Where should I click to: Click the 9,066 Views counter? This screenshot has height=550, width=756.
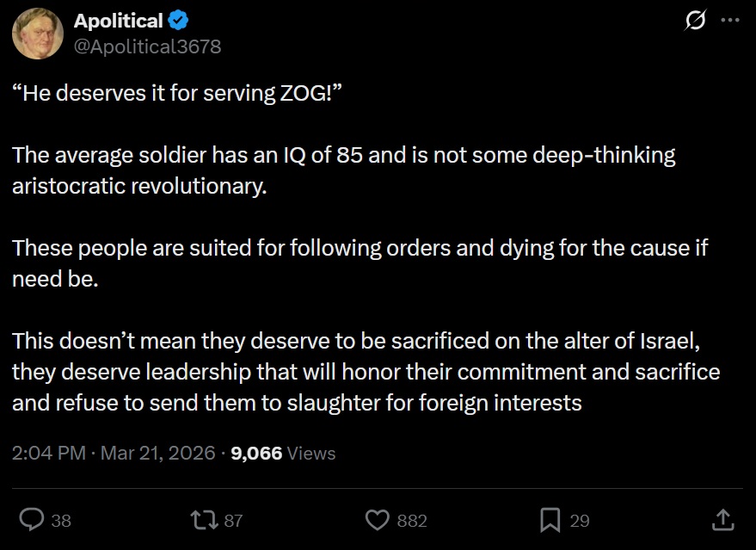click(283, 453)
